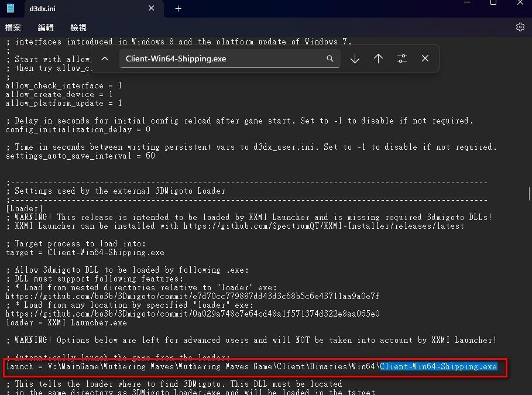
Task: Open Notepad settings via gear icon
Action: click(520, 27)
